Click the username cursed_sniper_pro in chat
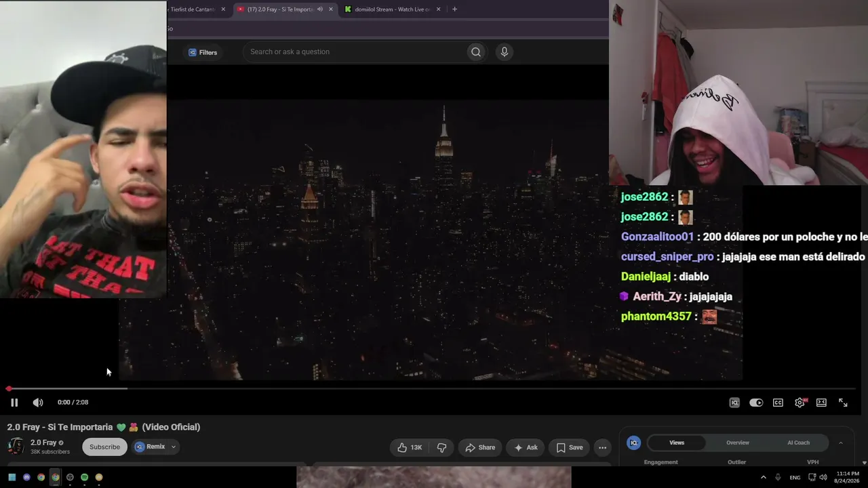The image size is (868, 488). coord(667,257)
